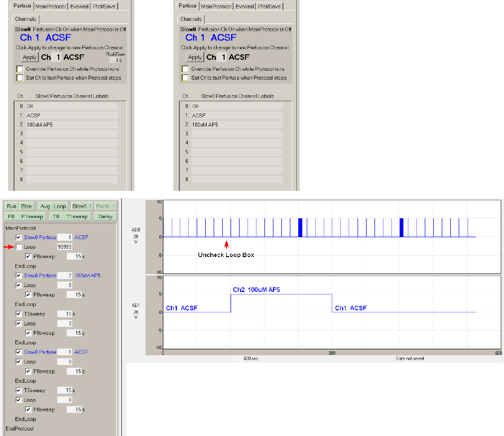Click the Run button in protocol toolbar
The image size is (504, 436).
(11, 206)
